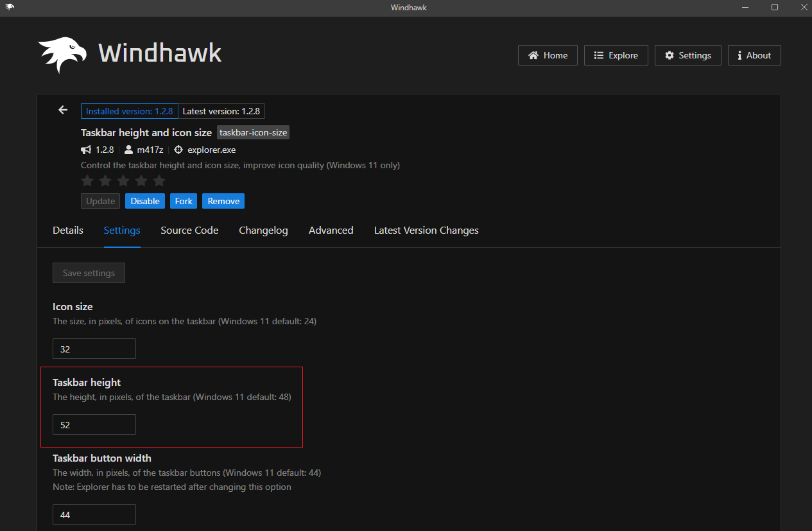Disable the taskbar mod
This screenshot has height=531, width=812.
pos(144,201)
